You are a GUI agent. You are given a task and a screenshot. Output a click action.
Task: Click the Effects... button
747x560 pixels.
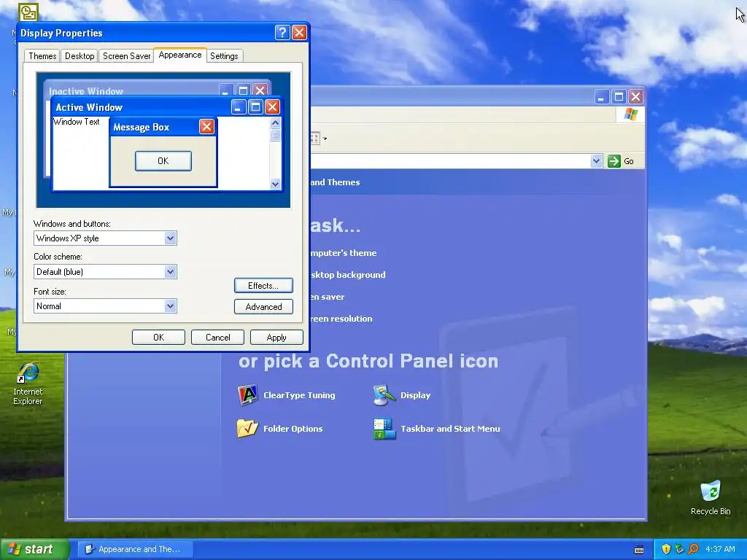click(263, 286)
